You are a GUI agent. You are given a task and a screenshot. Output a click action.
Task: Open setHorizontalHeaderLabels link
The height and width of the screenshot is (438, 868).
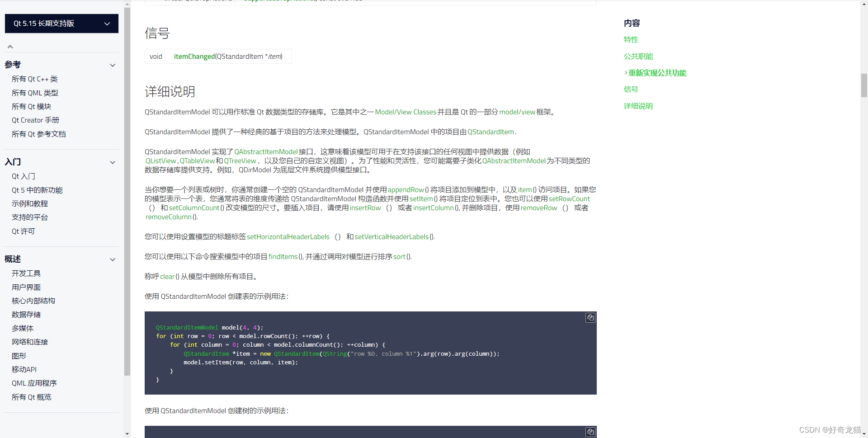click(x=288, y=237)
